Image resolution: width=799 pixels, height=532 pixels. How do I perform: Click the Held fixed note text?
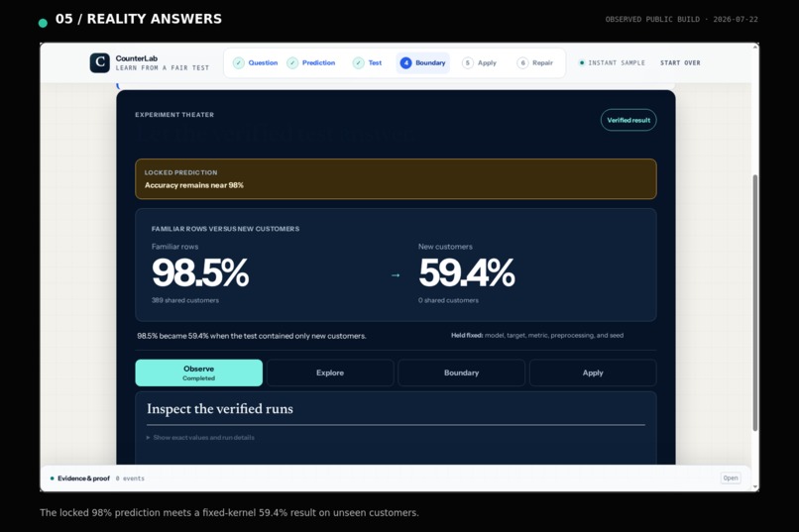(537, 336)
